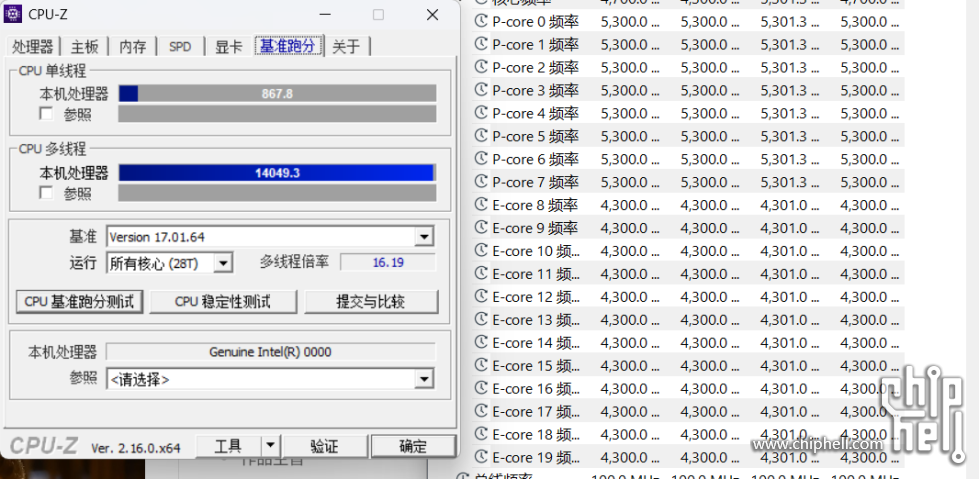Click the Genuine Intel(R) 0000 processor field
979x479 pixels.
pos(270,352)
